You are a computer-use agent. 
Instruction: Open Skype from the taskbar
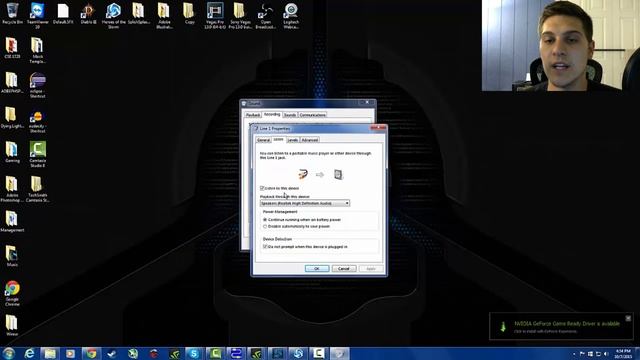click(x=194, y=353)
